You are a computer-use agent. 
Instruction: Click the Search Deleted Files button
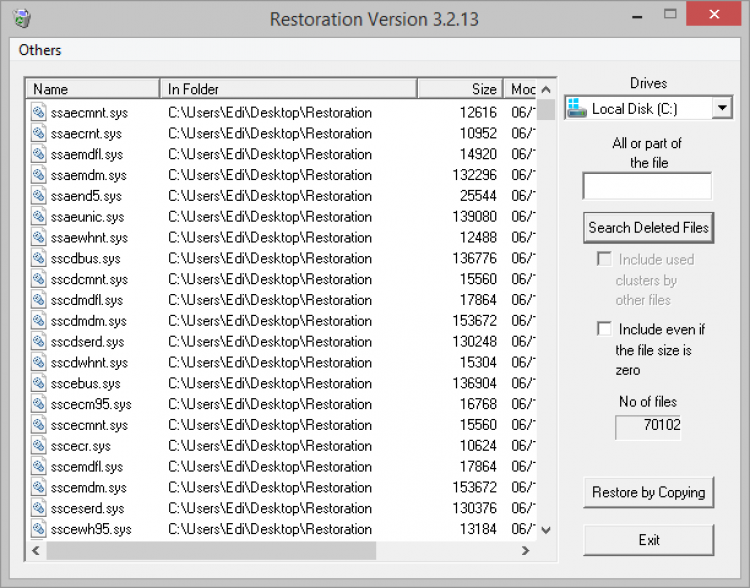tap(648, 228)
